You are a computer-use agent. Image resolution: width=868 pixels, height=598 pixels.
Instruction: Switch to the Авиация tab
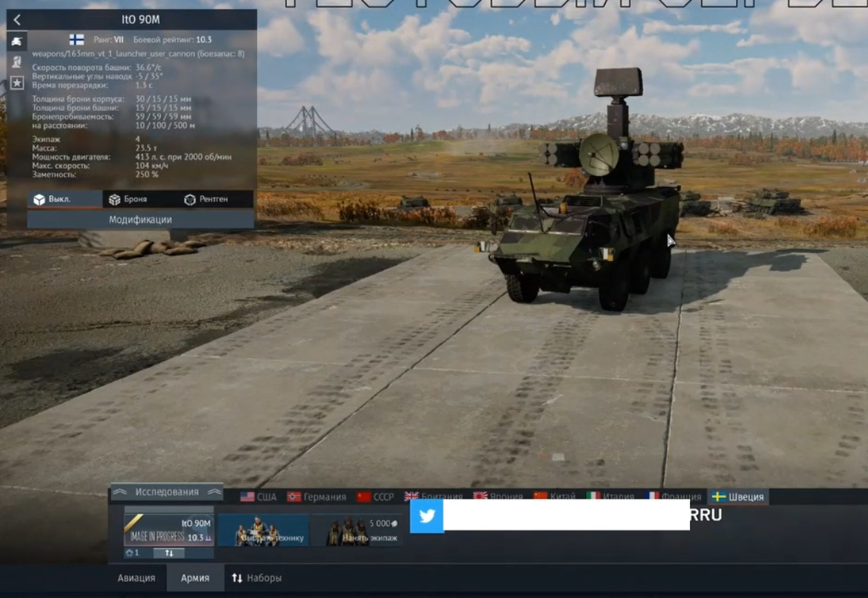[136, 578]
